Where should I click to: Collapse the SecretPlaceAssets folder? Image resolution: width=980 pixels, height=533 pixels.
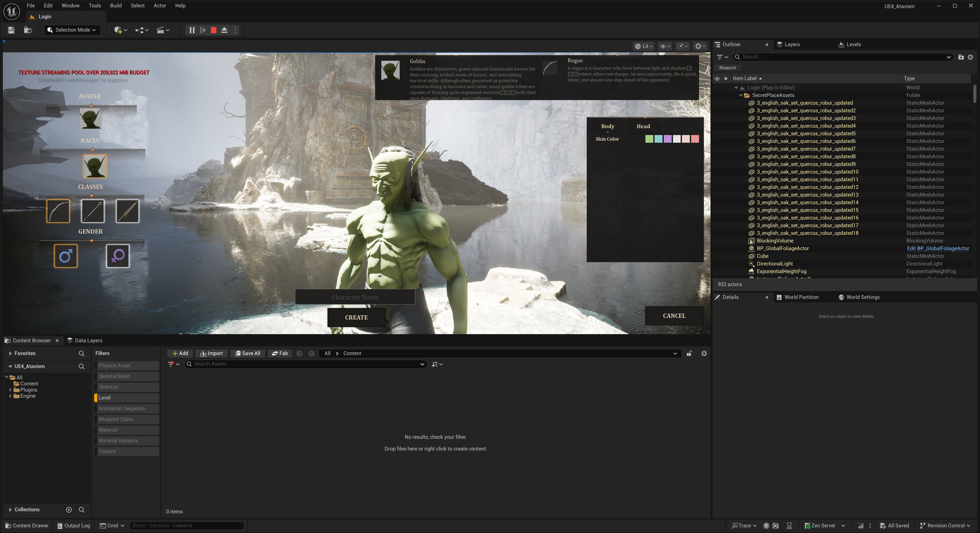(741, 95)
